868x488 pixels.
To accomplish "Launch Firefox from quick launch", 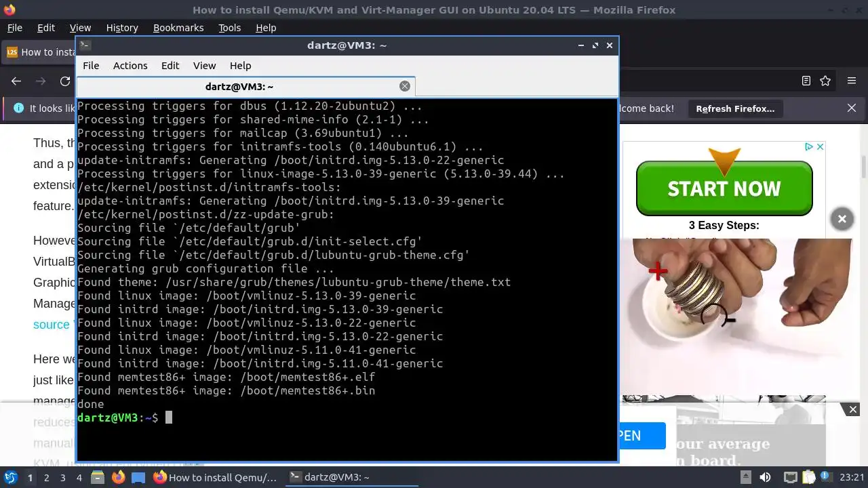I will (118, 477).
